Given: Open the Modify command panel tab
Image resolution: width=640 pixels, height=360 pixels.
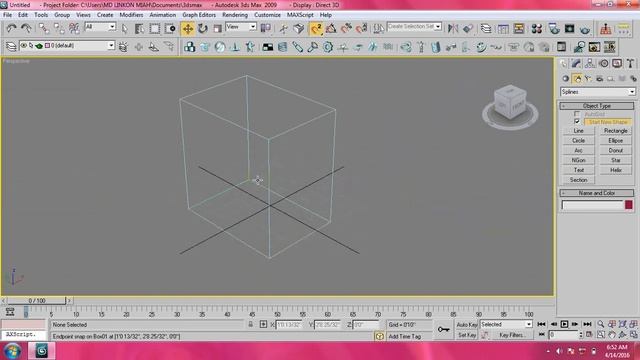Looking at the screenshot, I should [576, 64].
